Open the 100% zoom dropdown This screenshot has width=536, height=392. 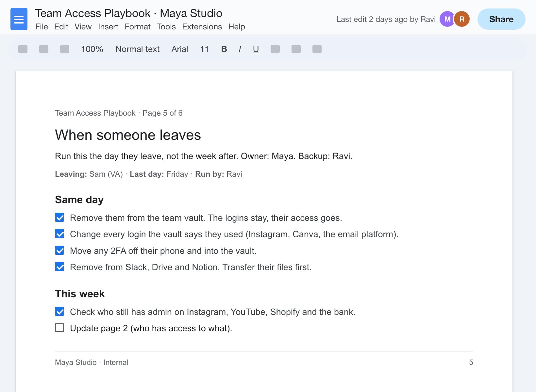pos(92,49)
